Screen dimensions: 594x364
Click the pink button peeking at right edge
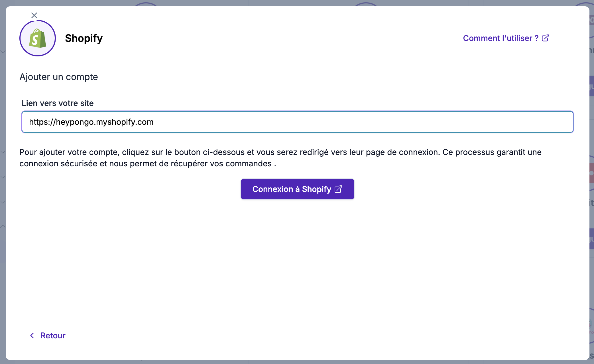coord(591,173)
